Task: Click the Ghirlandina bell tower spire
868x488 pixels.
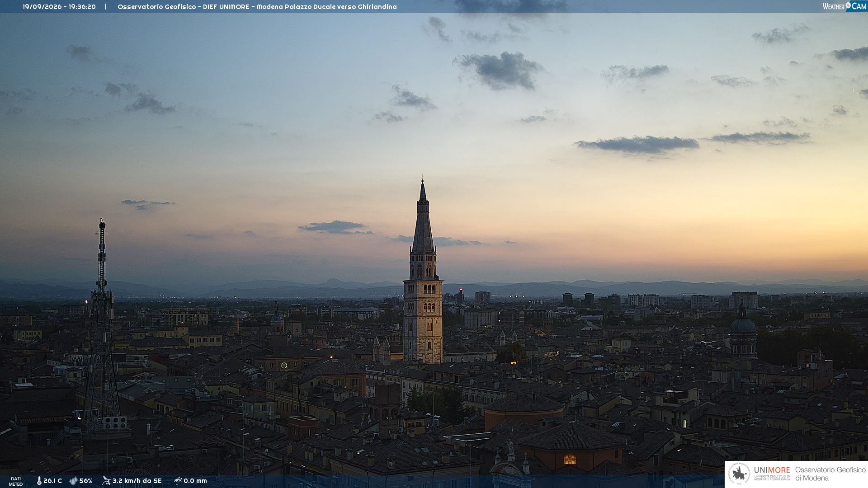Action: [x=423, y=217]
